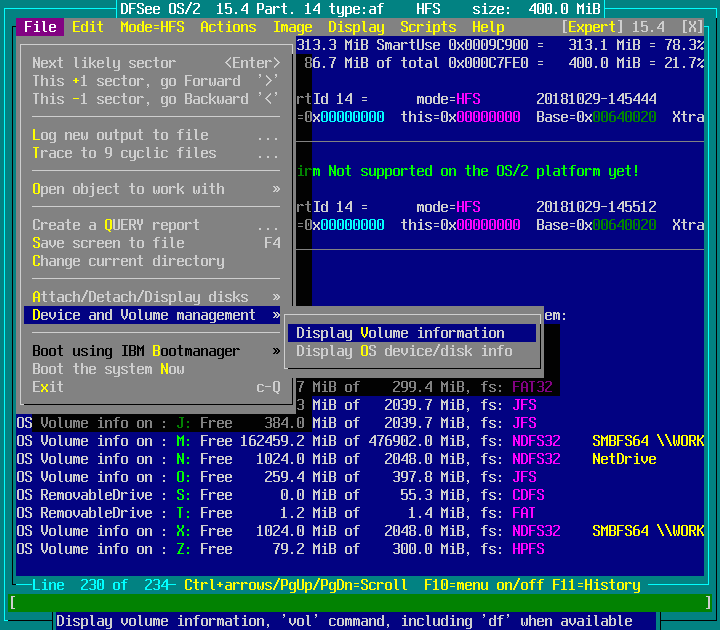Open the Actions menu
720x630 pixels.
tap(228, 27)
